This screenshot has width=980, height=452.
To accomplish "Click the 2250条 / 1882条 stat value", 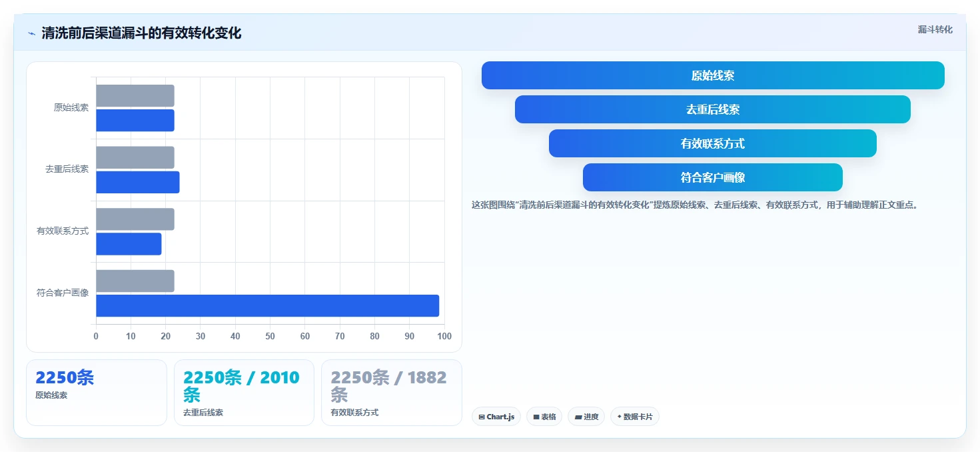I will pyautogui.click(x=389, y=386).
